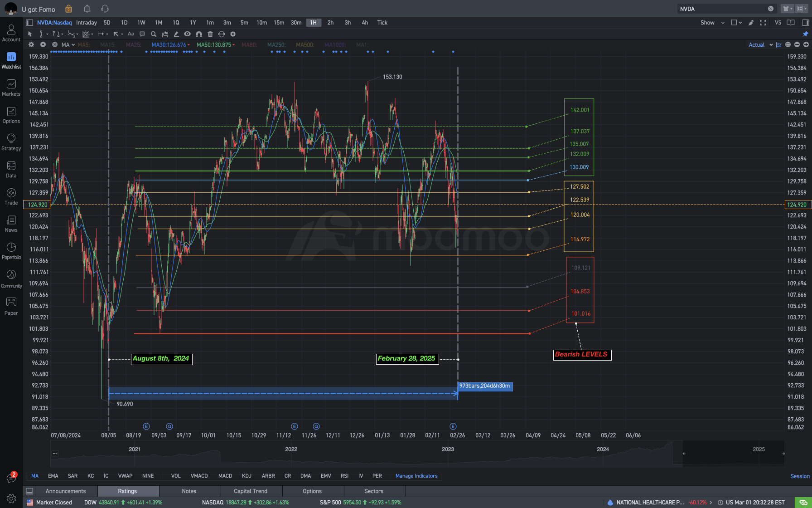The width and height of the screenshot is (812, 508).
Task: Open the Markets sidebar section
Action: [x=11, y=88]
